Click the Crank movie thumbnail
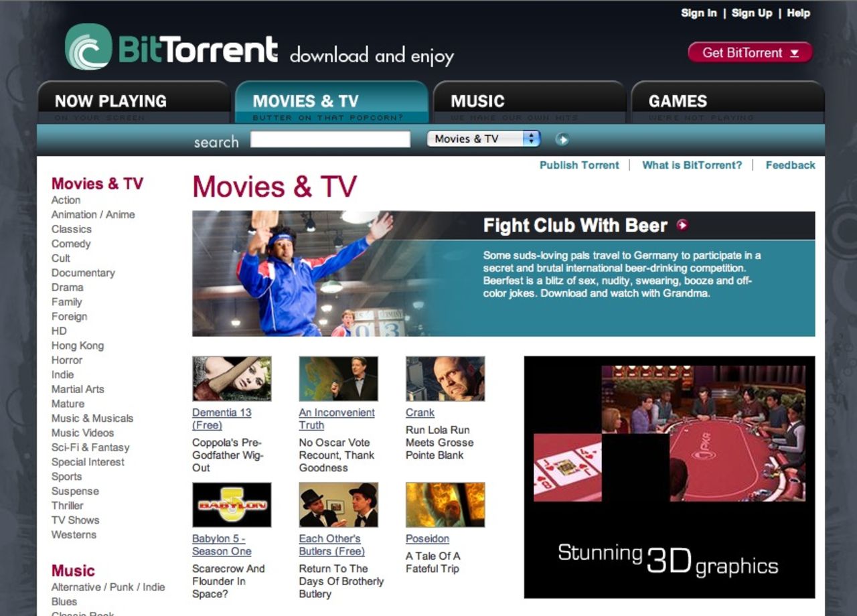 [x=445, y=378]
